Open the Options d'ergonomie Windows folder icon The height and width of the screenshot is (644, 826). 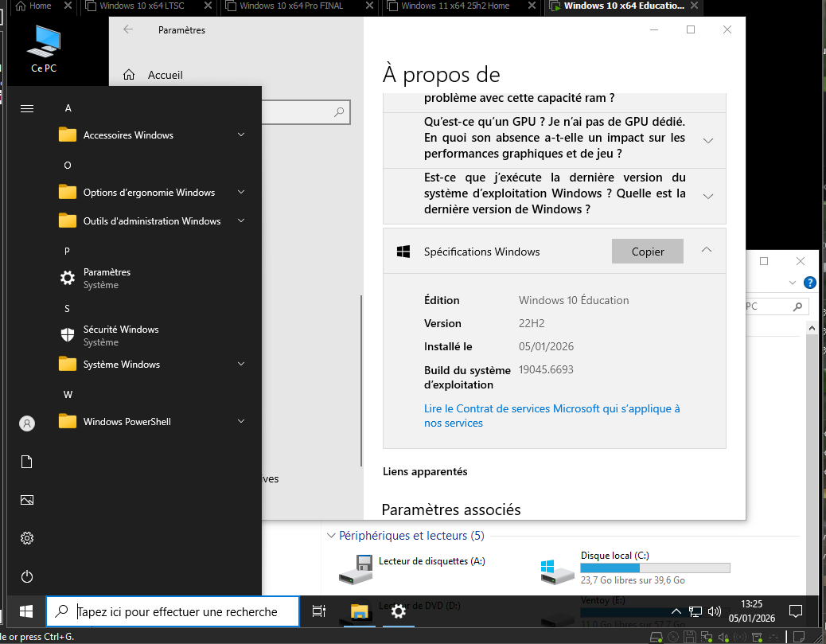coord(68,193)
